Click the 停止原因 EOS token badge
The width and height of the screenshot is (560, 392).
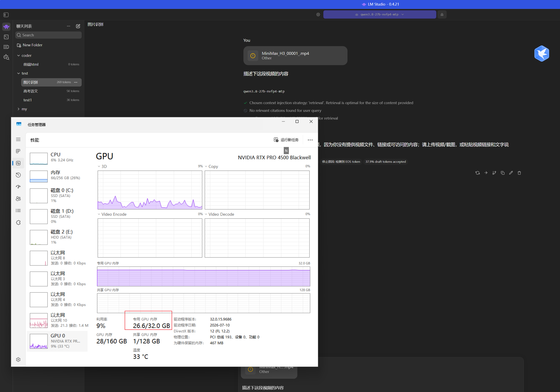[x=341, y=162]
